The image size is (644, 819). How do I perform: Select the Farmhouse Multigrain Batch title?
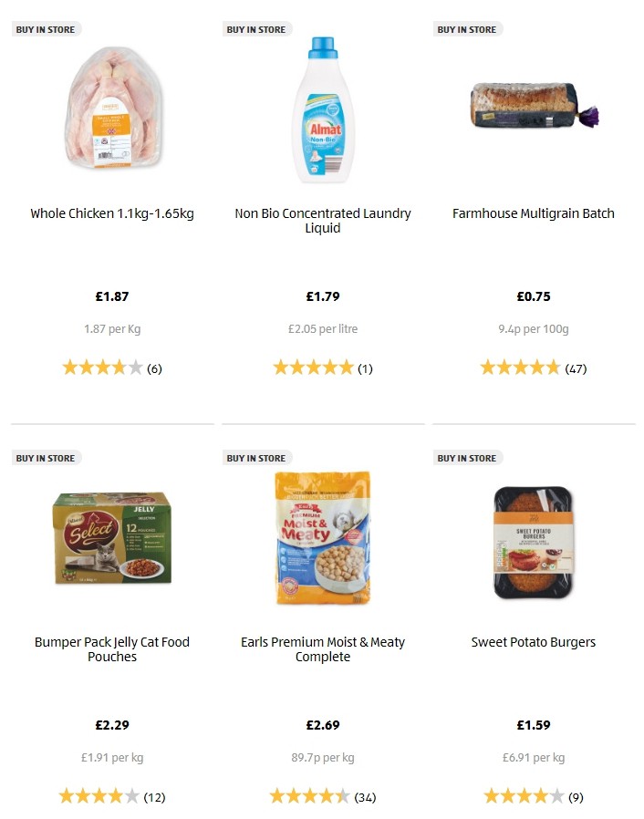click(x=533, y=213)
